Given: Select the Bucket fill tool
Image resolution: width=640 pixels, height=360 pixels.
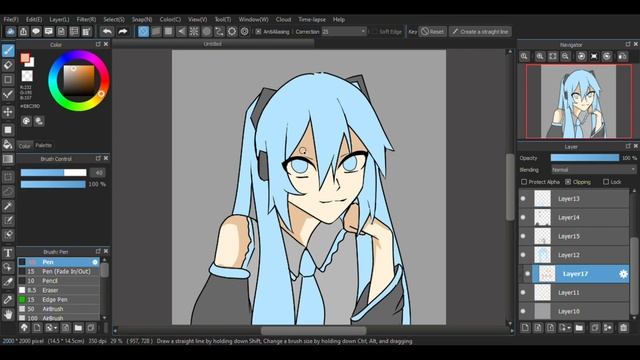Looking at the screenshot, I should (x=8, y=144).
